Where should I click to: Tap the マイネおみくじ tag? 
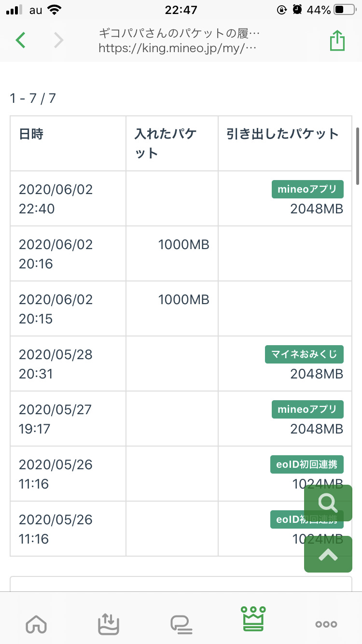[304, 354]
